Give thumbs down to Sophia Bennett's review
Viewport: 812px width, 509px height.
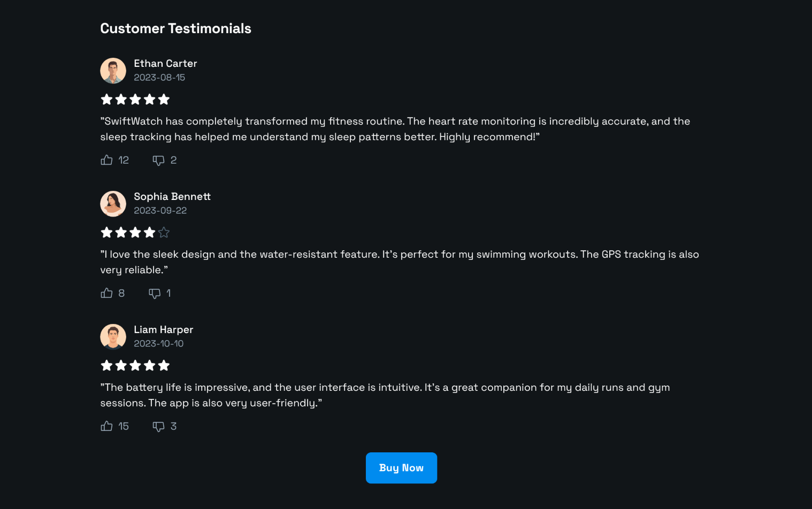click(155, 294)
